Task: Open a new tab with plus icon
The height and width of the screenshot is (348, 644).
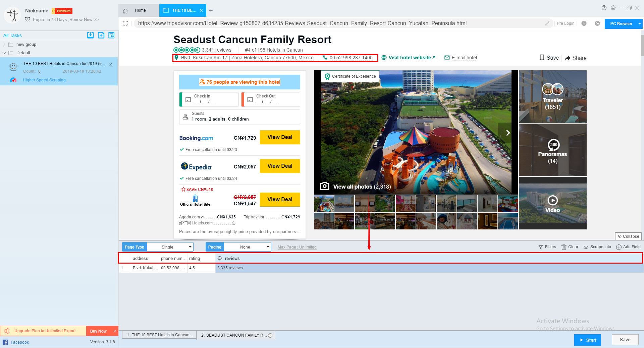Action: 211,11
